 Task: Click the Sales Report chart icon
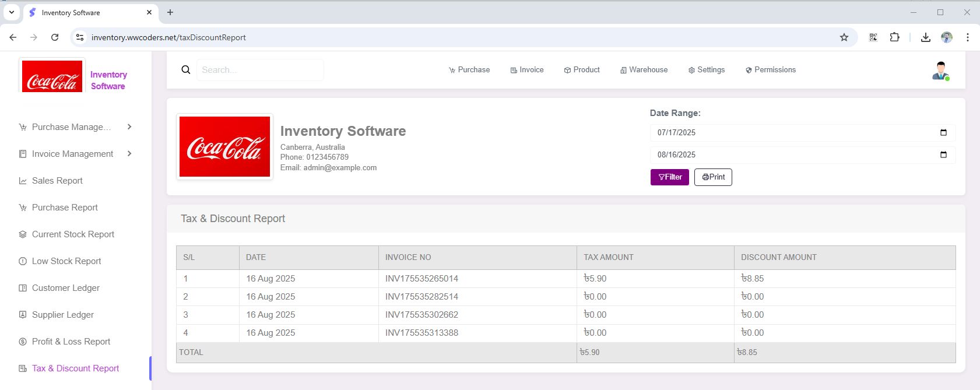pos(23,181)
